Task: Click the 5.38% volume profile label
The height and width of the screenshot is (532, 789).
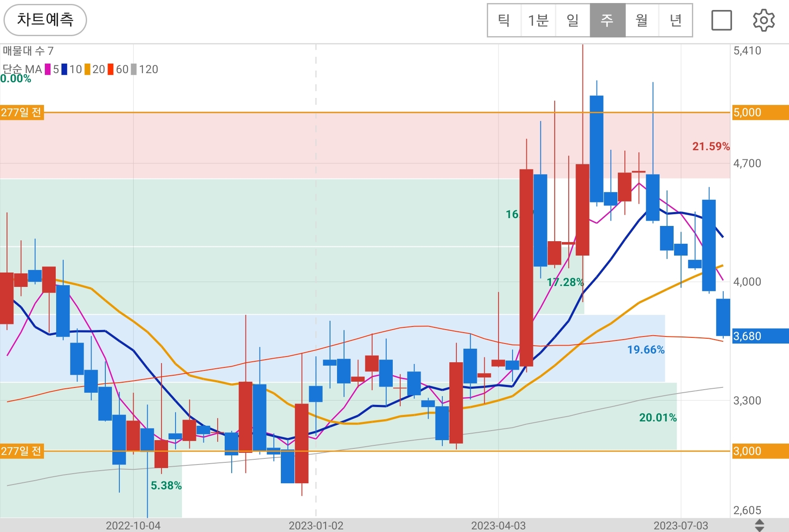Action: [166, 485]
